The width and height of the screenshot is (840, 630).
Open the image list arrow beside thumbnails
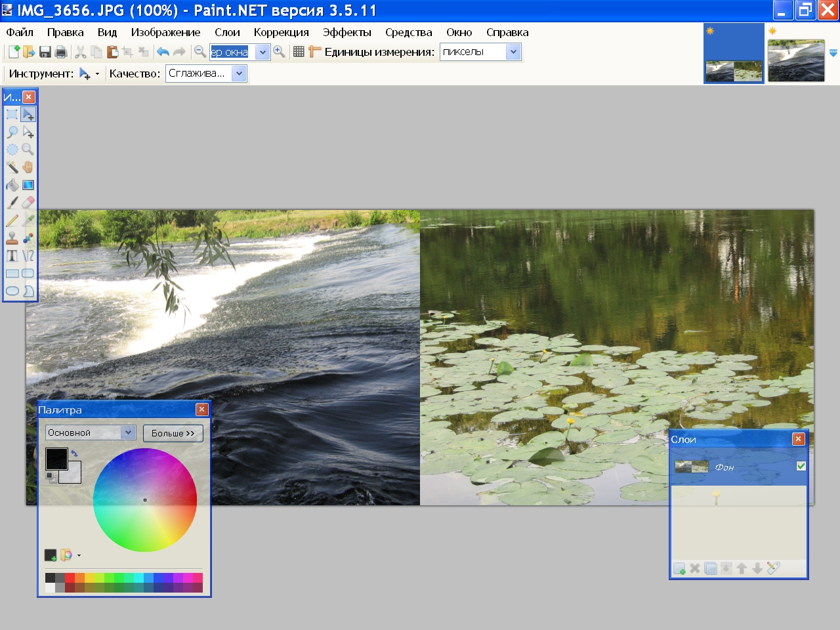(x=833, y=52)
